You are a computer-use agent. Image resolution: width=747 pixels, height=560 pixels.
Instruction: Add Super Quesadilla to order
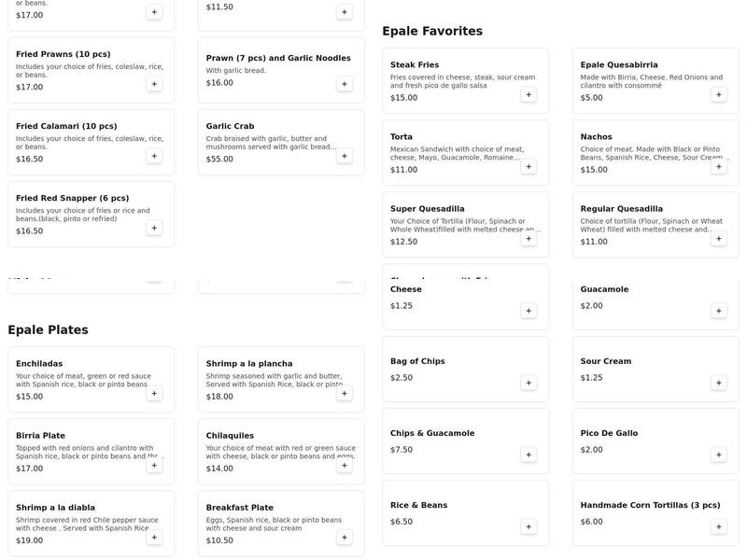coord(529,238)
